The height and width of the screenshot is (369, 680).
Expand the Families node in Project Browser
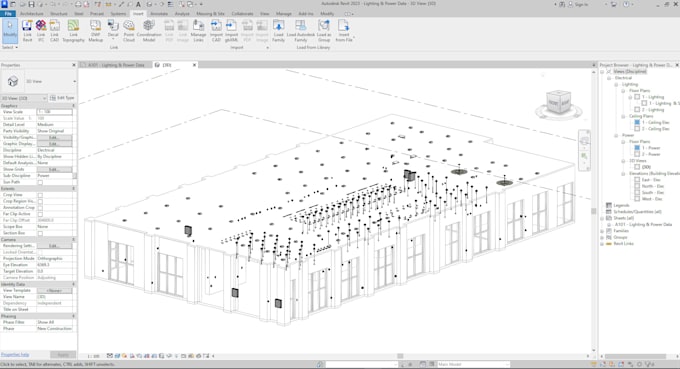coord(602,231)
